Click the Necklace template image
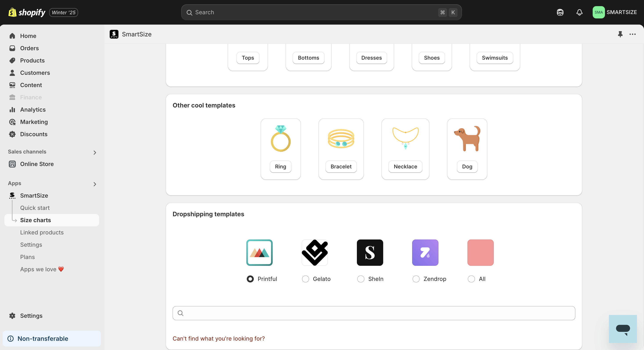This screenshot has width=644, height=350. click(405, 138)
